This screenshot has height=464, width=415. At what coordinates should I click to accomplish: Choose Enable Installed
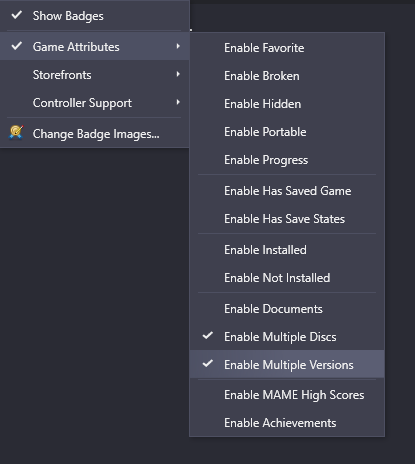(287, 250)
